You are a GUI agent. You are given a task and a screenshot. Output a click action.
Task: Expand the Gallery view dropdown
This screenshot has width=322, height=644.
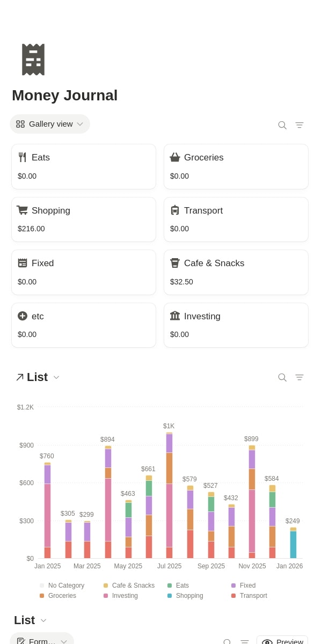[50, 124]
